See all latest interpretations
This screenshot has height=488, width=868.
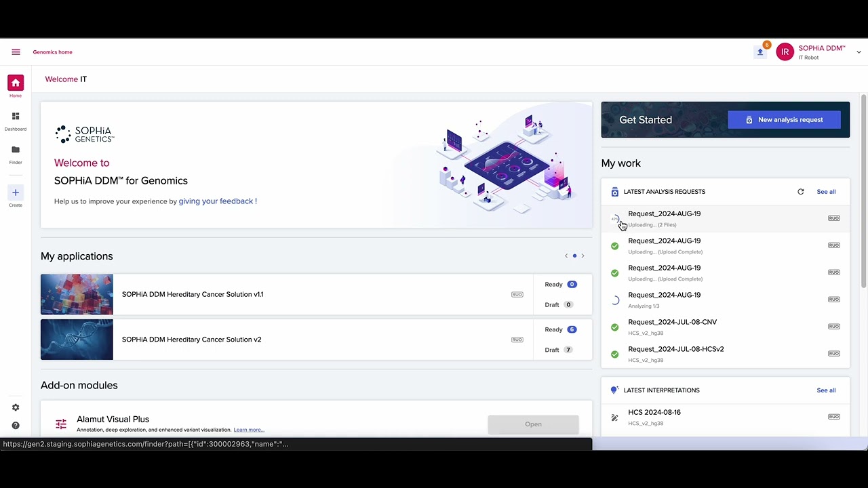(826, 390)
